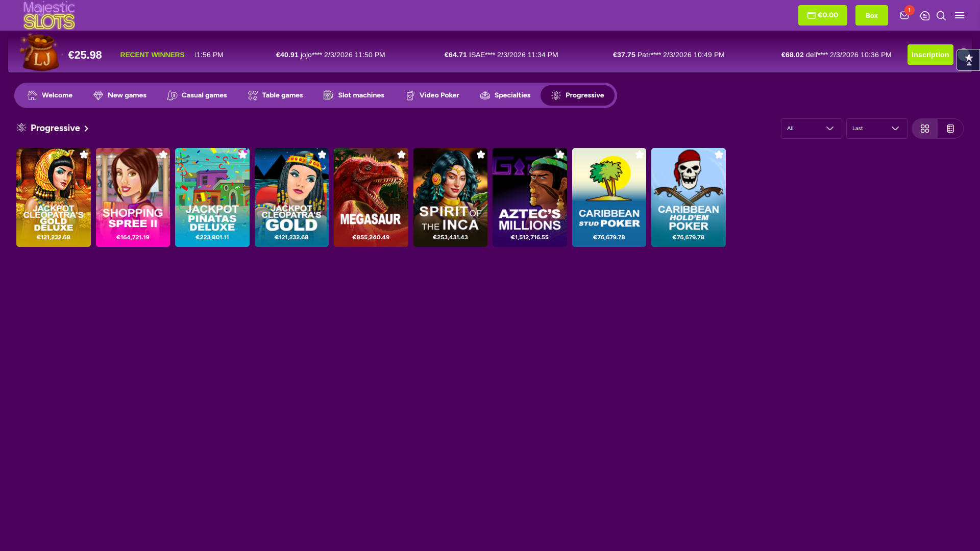Screen dimensions: 980x551
Task: Open the account profile icon
Action: coord(925,16)
